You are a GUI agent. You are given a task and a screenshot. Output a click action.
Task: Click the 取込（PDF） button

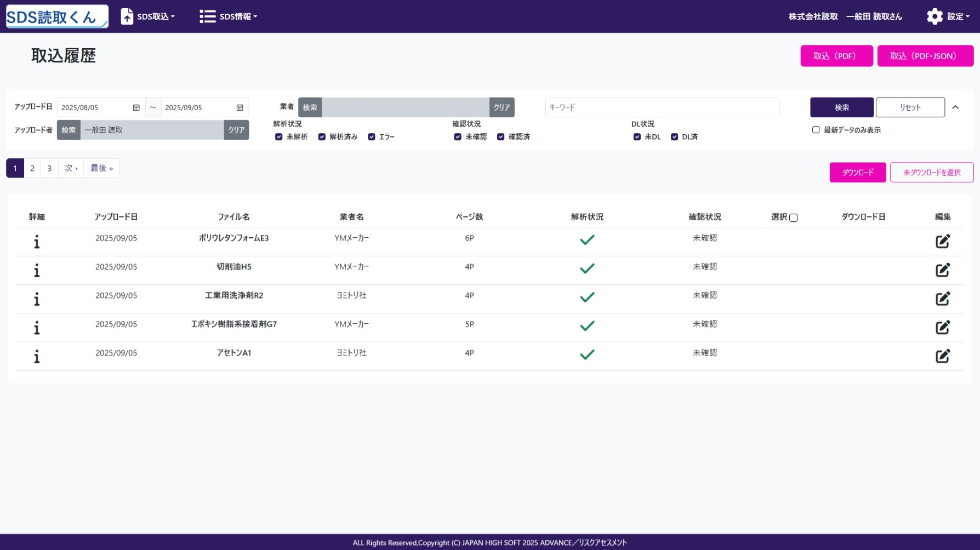[x=836, y=56]
